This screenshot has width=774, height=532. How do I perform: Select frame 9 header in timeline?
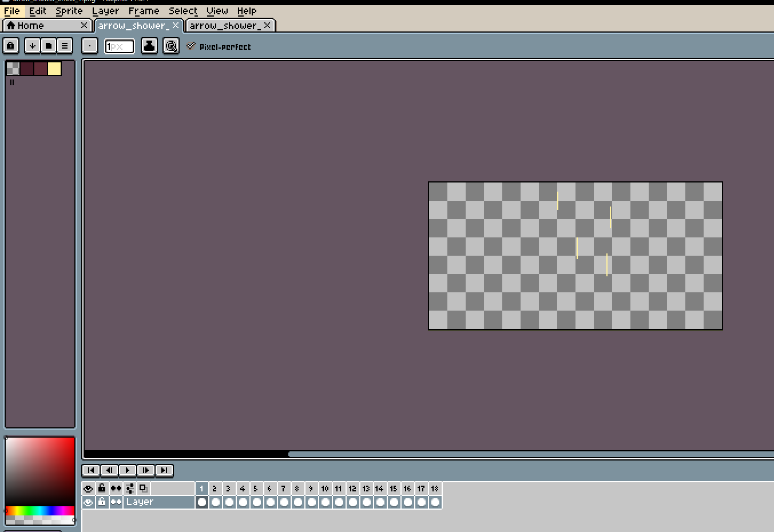coord(311,489)
